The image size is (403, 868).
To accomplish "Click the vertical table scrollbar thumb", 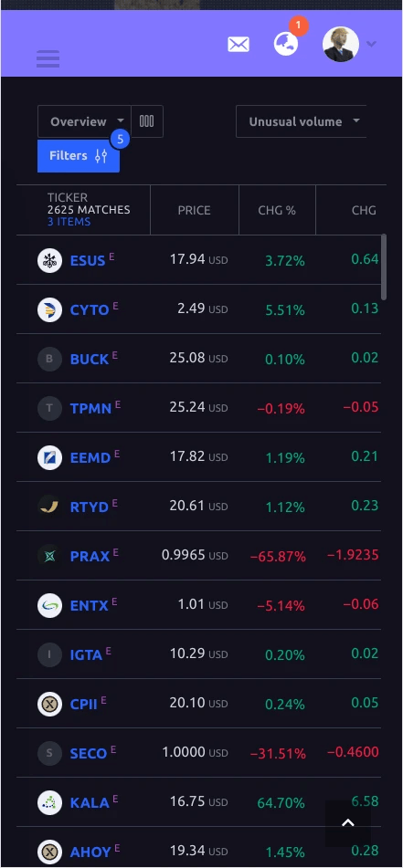I will pos(384,267).
